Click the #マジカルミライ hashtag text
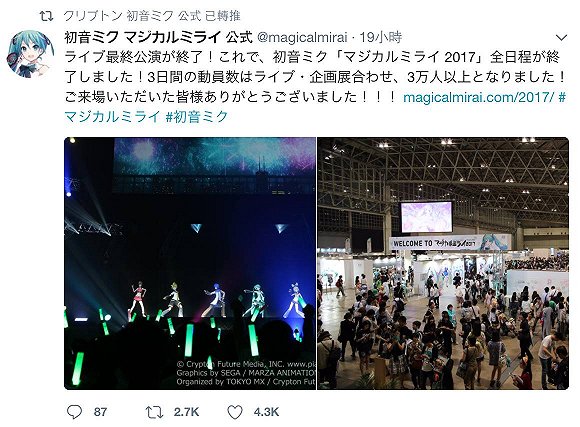This screenshot has height=427, width=580. pos(112,117)
